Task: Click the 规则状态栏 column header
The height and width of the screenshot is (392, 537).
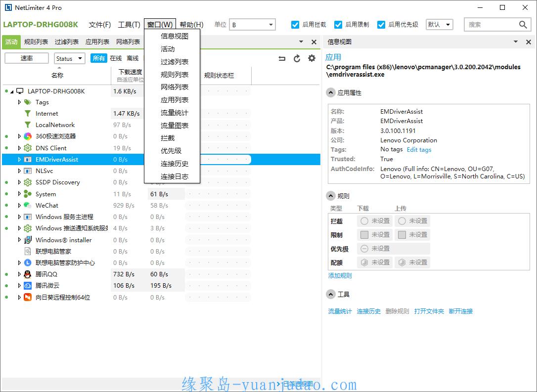Action: click(x=219, y=75)
